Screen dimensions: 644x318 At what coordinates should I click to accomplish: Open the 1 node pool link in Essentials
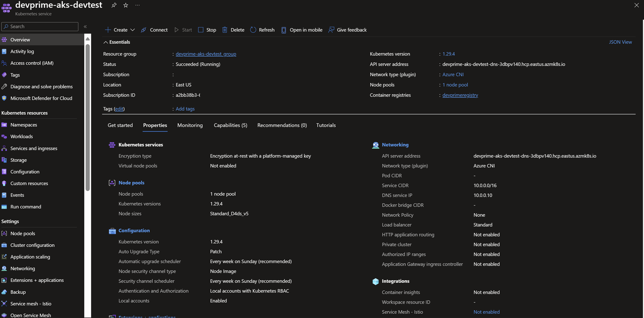pos(455,85)
